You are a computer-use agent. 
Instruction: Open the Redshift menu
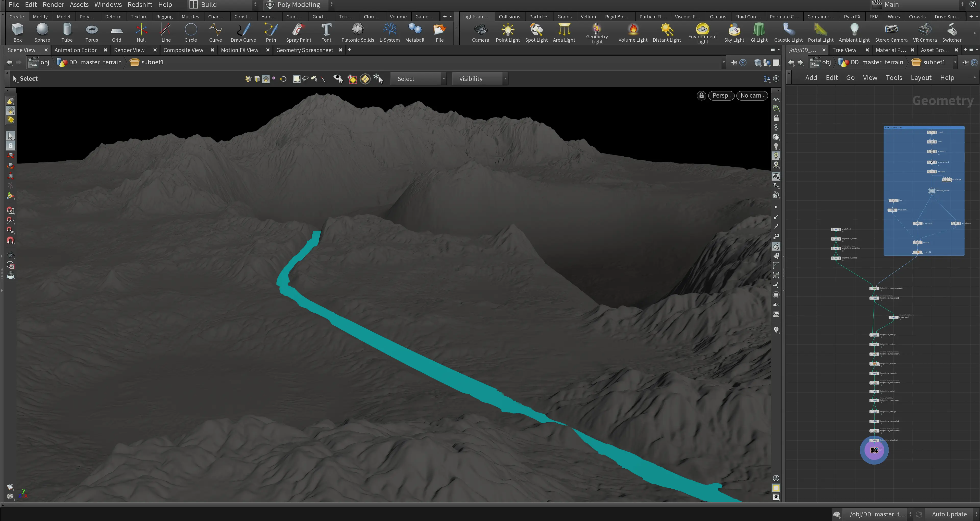click(x=140, y=5)
